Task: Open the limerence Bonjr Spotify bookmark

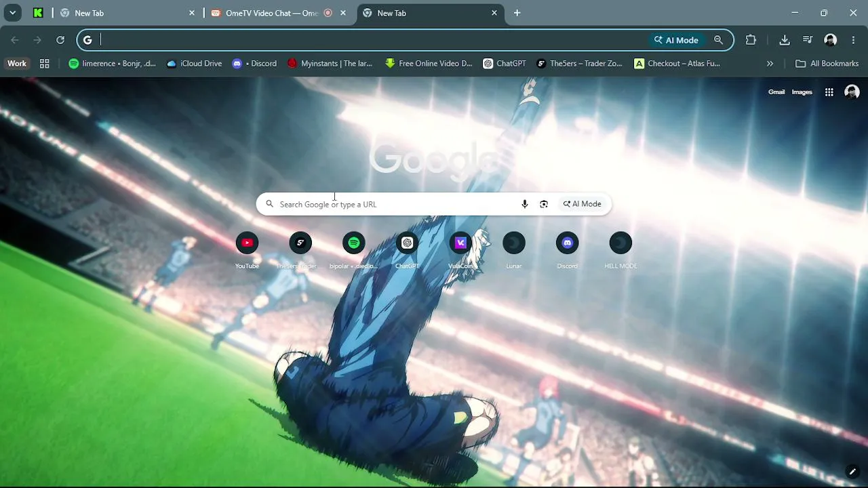Action: [x=112, y=64]
